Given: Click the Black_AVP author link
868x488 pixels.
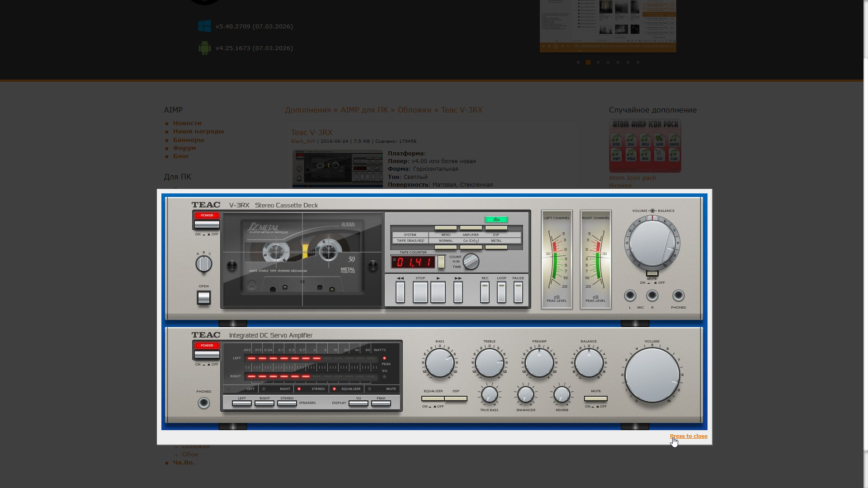Looking at the screenshot, I should tap(303, 141).
